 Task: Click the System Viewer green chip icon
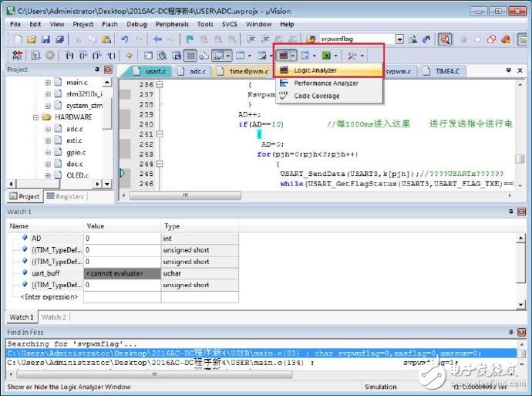coord(326,55)
